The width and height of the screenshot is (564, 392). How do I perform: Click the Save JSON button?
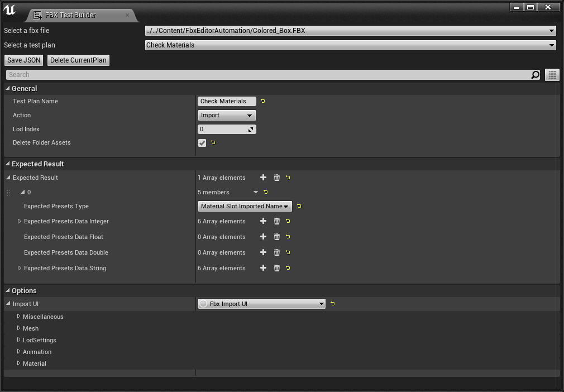[23, 60]
